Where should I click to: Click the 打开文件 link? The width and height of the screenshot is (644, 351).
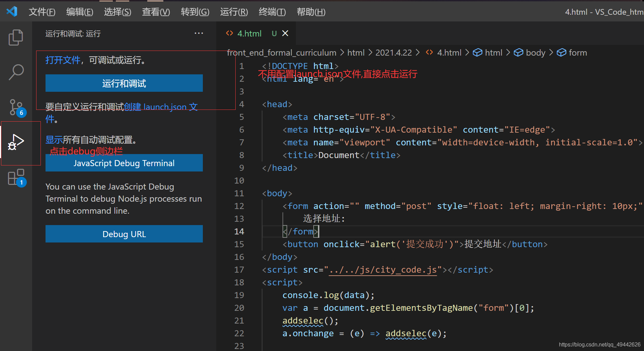pos(63,60)
